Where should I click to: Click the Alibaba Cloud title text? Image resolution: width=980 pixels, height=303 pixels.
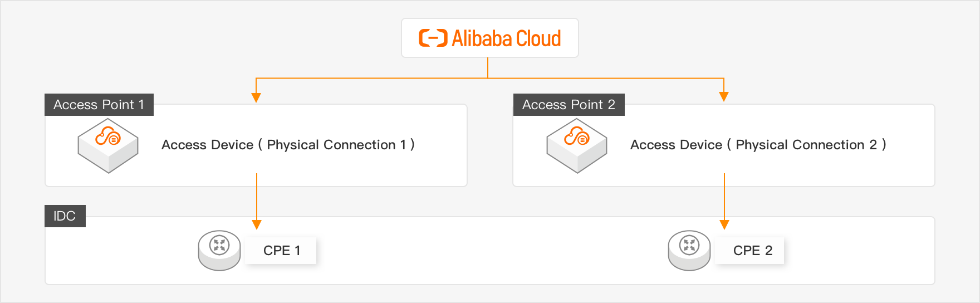506,38
